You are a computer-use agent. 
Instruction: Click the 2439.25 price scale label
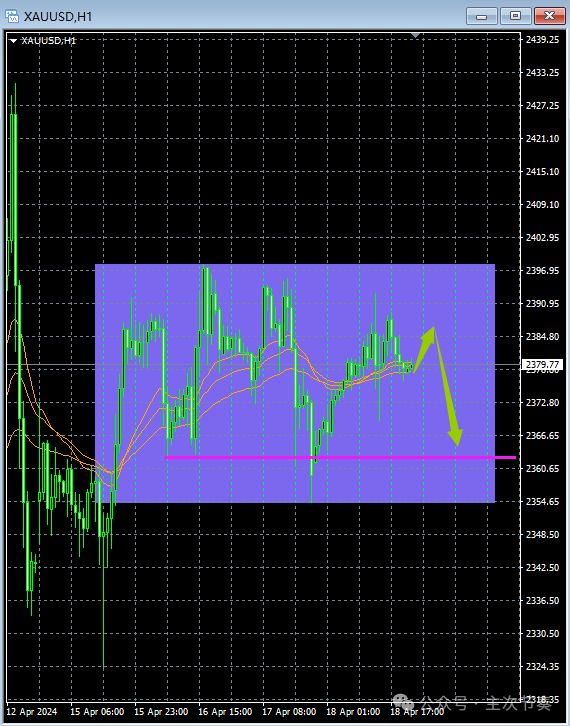pyautogui.click(x=542, y=40)
